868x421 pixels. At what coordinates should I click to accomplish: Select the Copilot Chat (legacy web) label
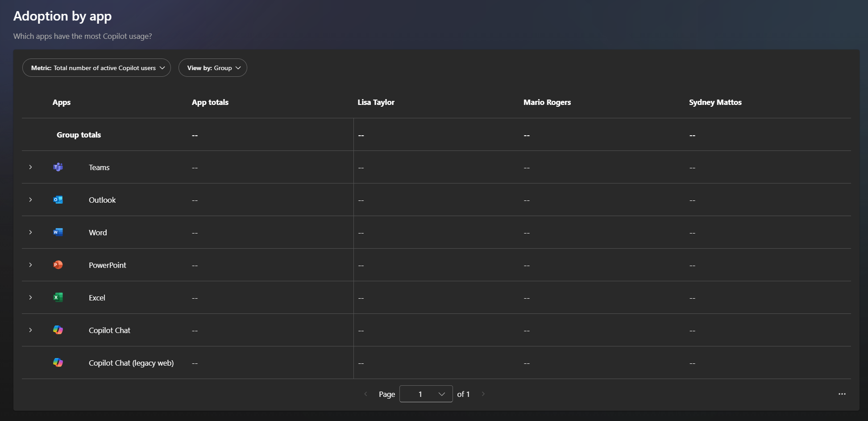pos(131,363)
